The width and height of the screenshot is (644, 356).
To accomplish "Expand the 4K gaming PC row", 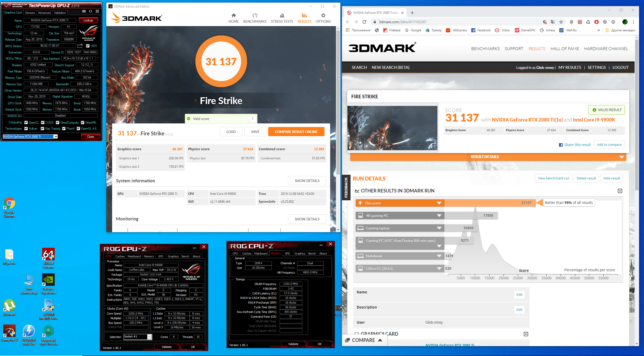I will click(x=439, y=215).
